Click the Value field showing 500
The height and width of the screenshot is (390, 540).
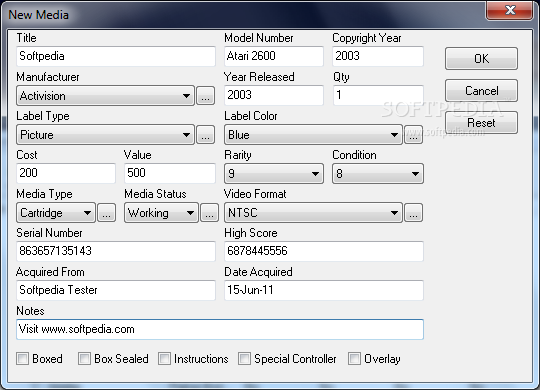(170, 173)
